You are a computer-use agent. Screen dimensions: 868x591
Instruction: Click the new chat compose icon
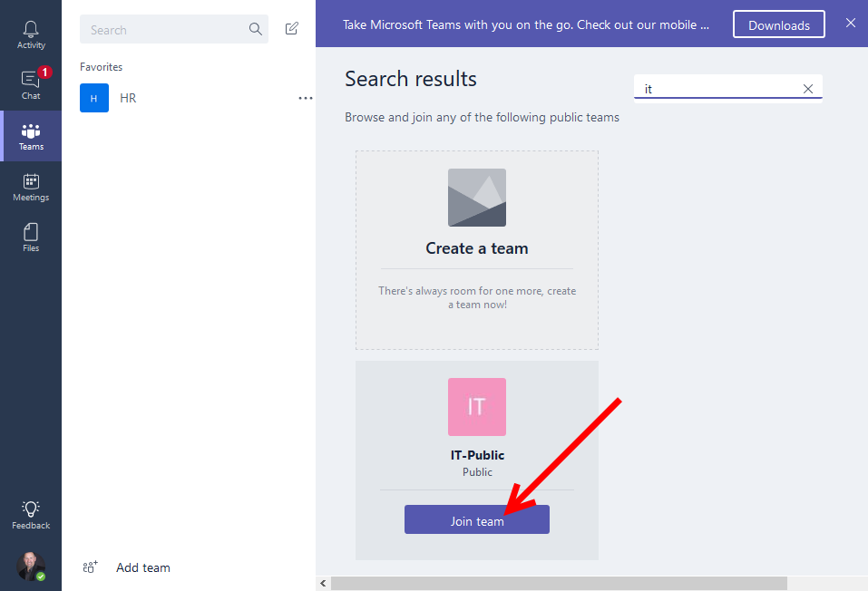point(292,29)
